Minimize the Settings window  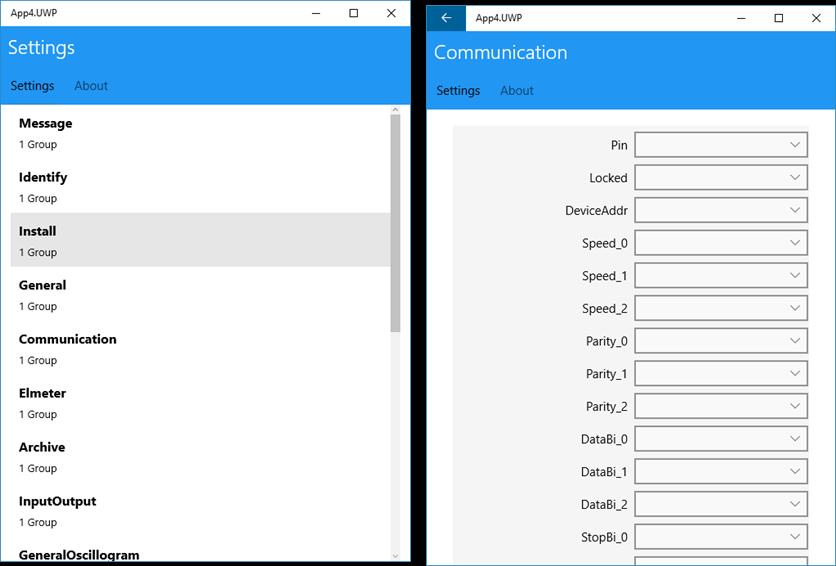tap(316, 13)
